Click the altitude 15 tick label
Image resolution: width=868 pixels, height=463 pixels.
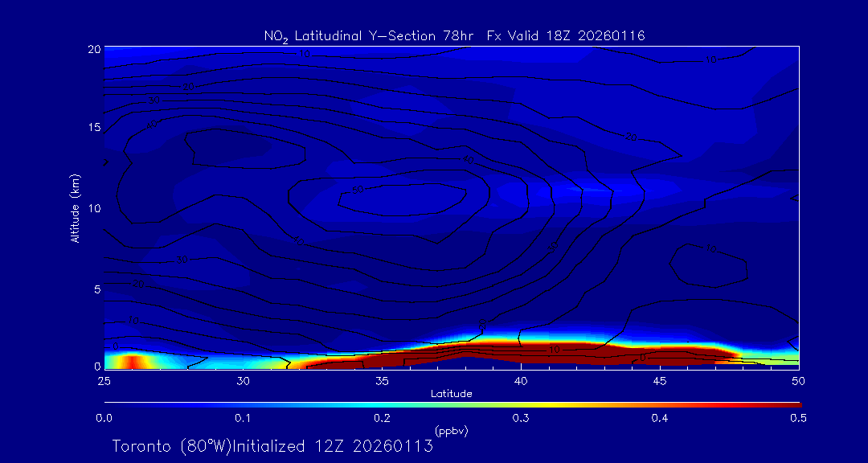94,128
